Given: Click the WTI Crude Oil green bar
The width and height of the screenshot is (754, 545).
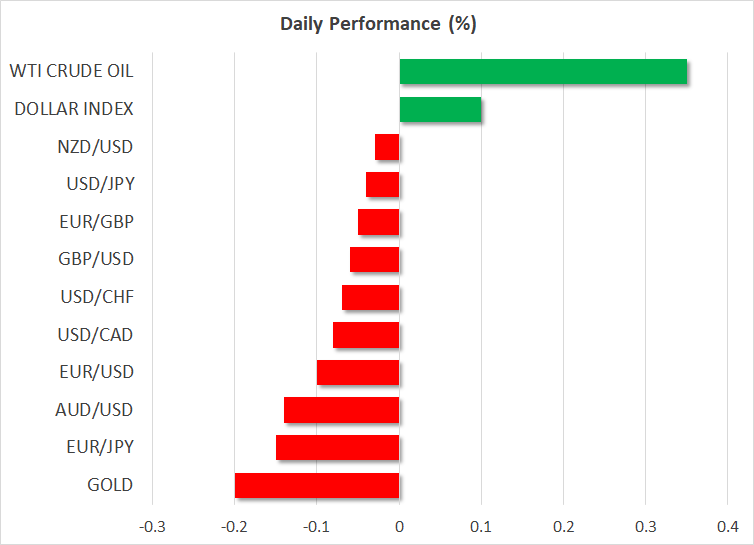Looking at the screenshot, I should (x=543, y=72).
